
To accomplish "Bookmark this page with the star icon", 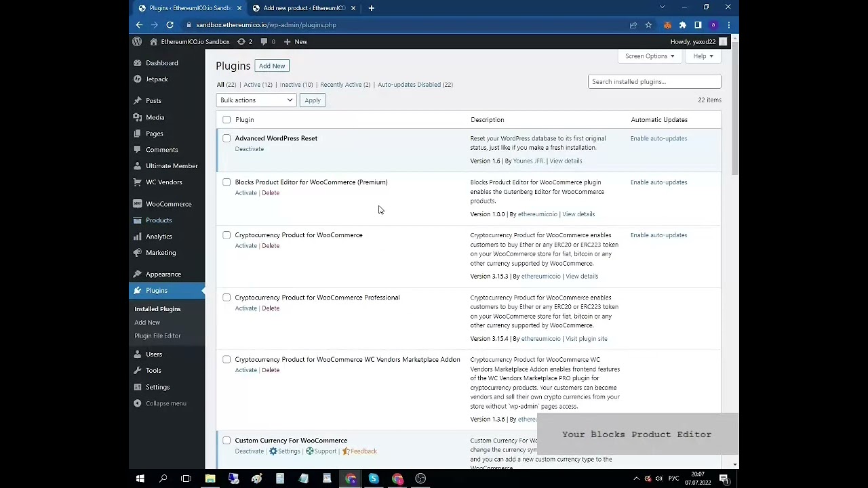I will pyautogui.click(x=648, y=25).
